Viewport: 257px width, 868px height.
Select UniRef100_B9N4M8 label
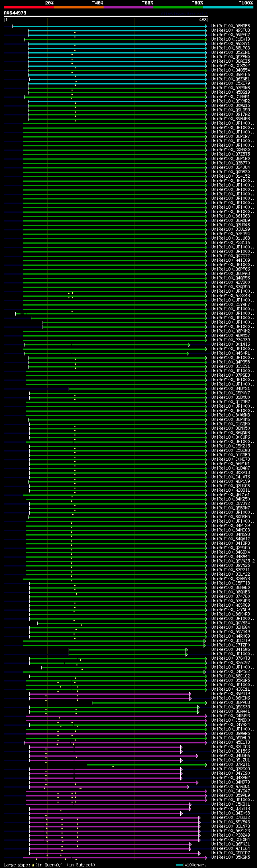coord(230,119)
